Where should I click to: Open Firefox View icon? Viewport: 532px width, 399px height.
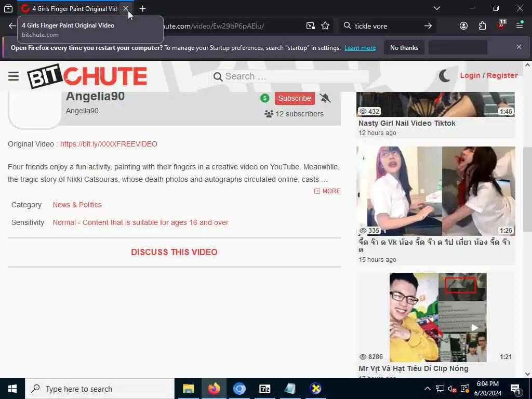(8, 8)
